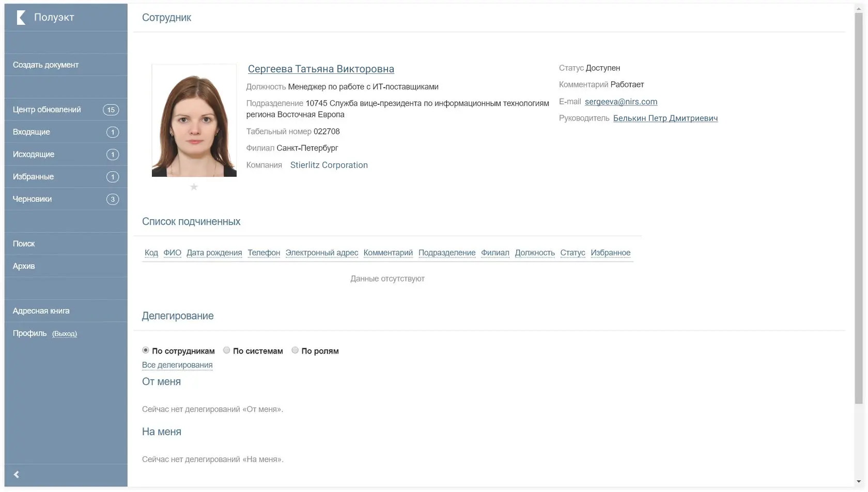Viewport: 868px width, 492px height.
Task: Sort by Комментарий column
Action: tap(388, 253)
